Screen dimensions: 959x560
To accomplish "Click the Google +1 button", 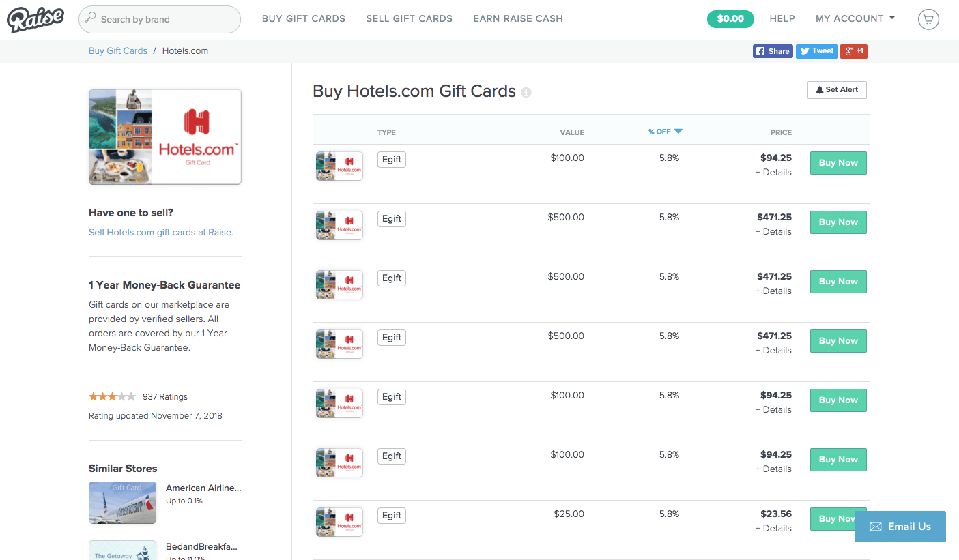I will coord(854,51).
